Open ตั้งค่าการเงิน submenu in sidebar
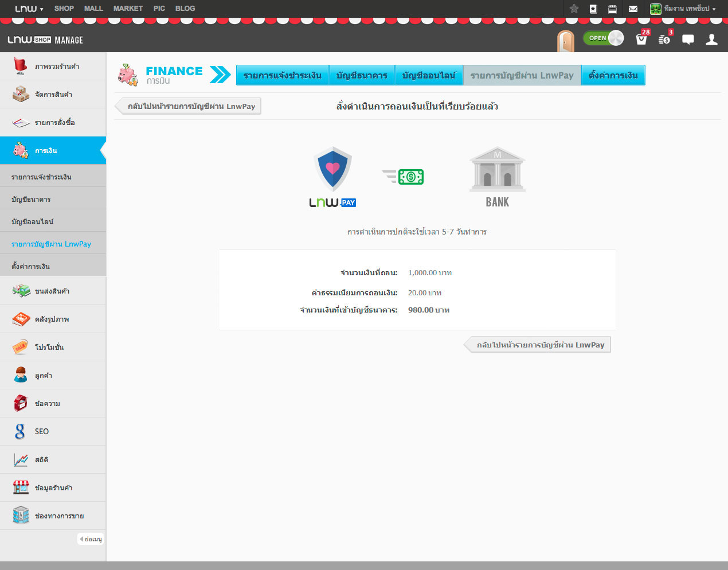Image resolution: width=728 pixels, height=570 pixels. coord(53,267)
